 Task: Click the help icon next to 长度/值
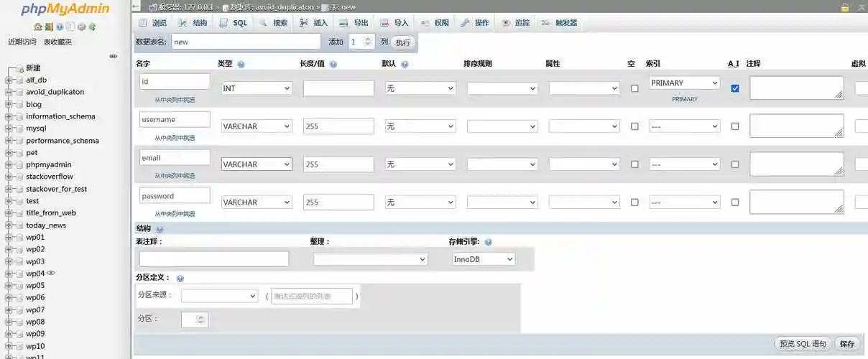coord(333,65)
